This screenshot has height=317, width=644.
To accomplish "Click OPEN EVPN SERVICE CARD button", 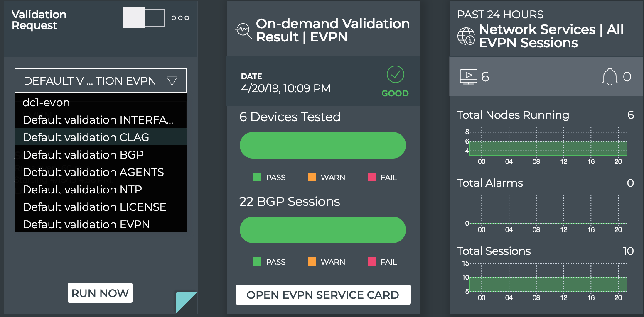I will pos(323,295).
